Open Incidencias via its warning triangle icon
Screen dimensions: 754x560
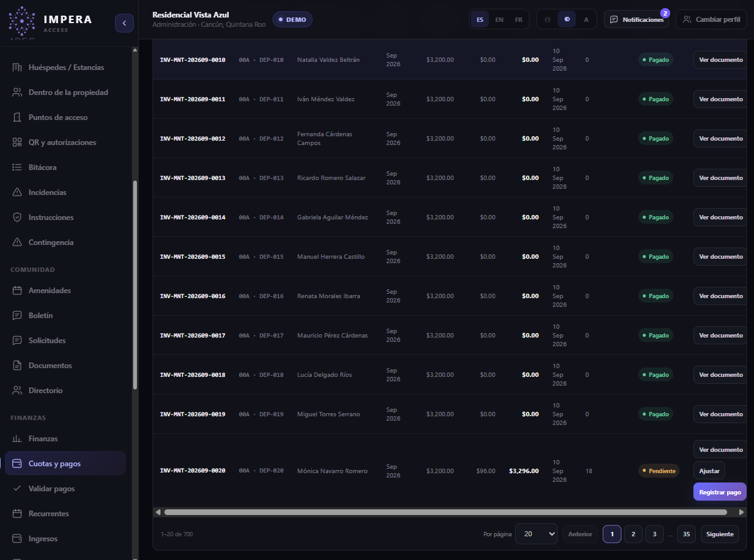(17, 192)
